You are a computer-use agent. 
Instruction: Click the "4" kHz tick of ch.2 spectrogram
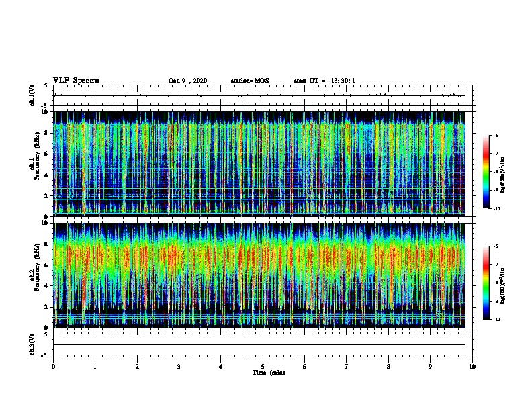tap(46, 286)
